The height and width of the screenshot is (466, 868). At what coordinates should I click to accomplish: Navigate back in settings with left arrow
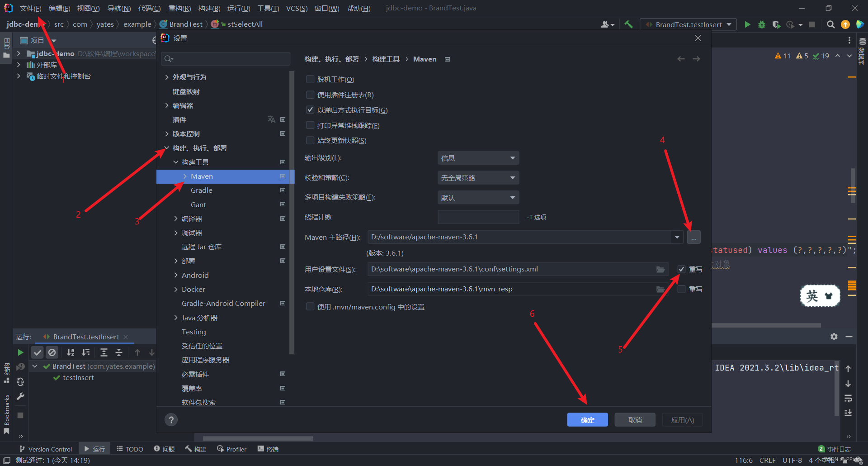[x=681, y=59]
